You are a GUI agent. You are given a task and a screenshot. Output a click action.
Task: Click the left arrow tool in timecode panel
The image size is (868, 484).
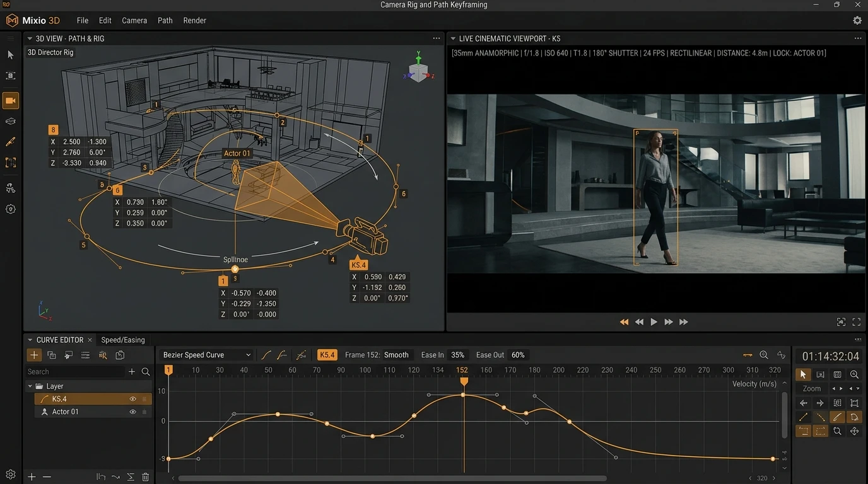[x=803, y=403]
